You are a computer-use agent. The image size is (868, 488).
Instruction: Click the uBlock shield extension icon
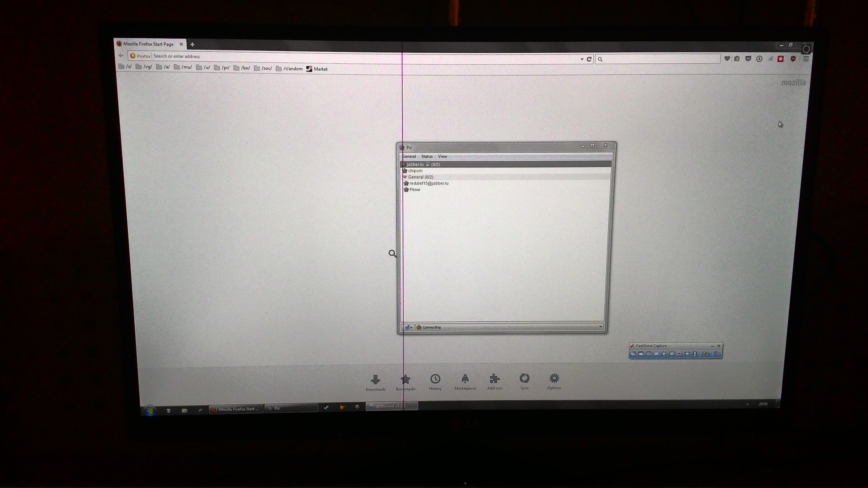click(x=793, y=59)
